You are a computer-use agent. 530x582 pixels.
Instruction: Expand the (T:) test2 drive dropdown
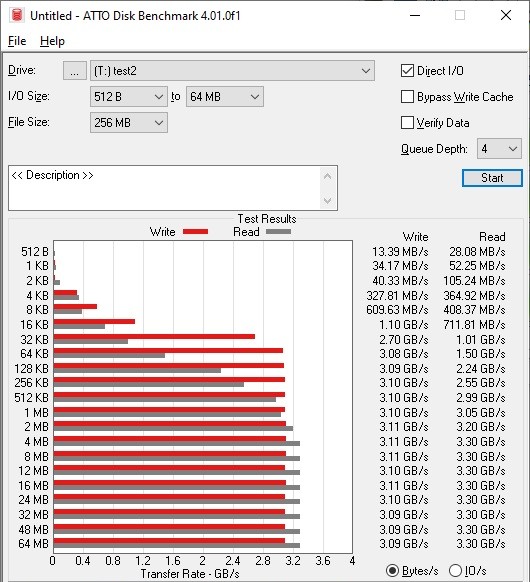click(232, 71)
